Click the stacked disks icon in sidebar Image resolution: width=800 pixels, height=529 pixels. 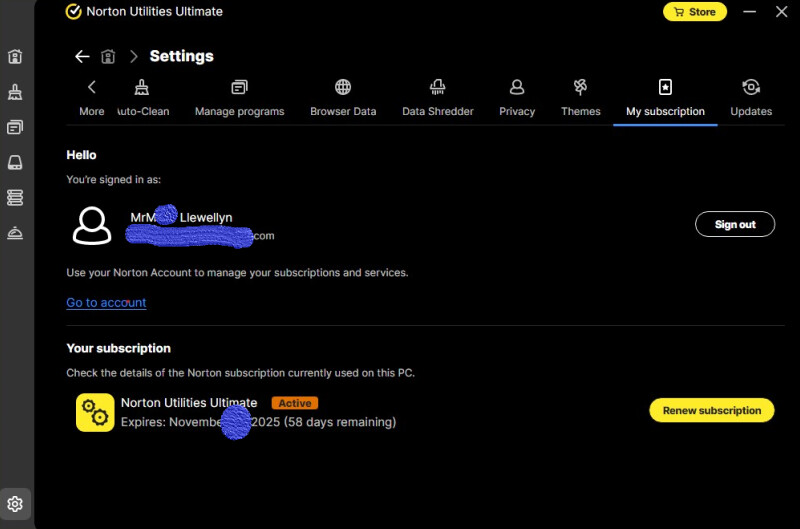coord(15,197)
